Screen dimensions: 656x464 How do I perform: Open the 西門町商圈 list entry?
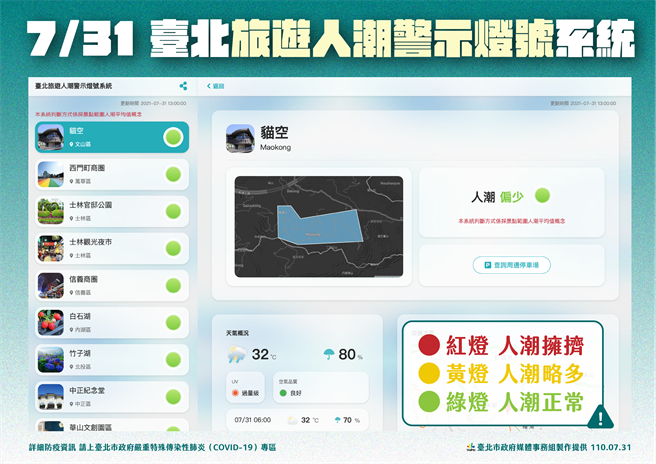point(112,174)
